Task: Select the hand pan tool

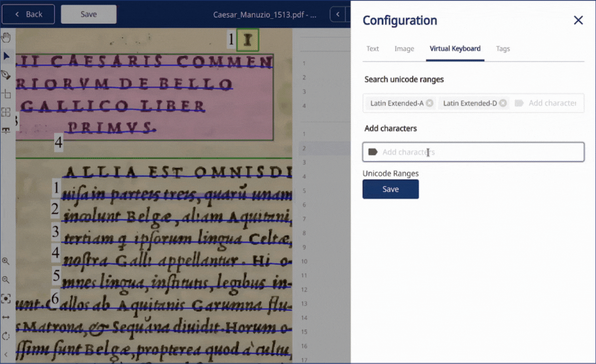Action: [6, 37]
